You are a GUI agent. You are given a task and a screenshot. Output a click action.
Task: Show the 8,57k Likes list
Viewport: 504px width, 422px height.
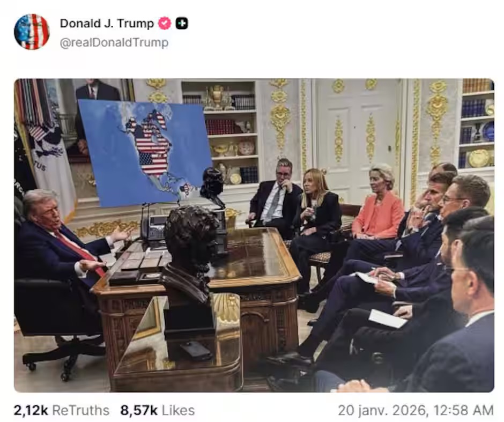pos(158,410)
